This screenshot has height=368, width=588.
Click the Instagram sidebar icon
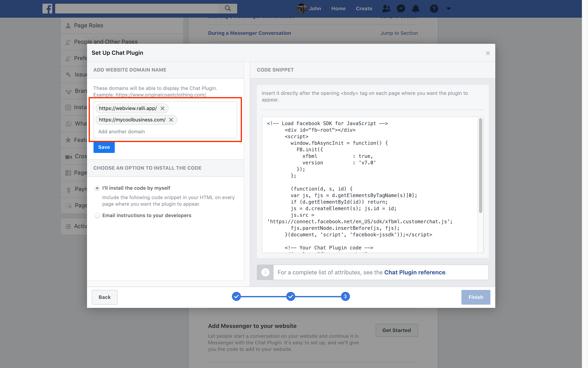pos(68,107)
